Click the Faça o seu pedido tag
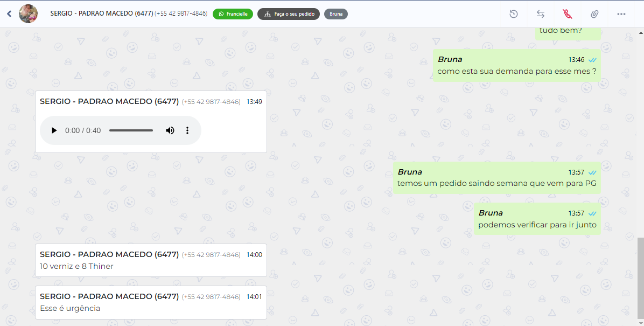Viewport: 644px width, 326px height. click(x=289, y=14)
